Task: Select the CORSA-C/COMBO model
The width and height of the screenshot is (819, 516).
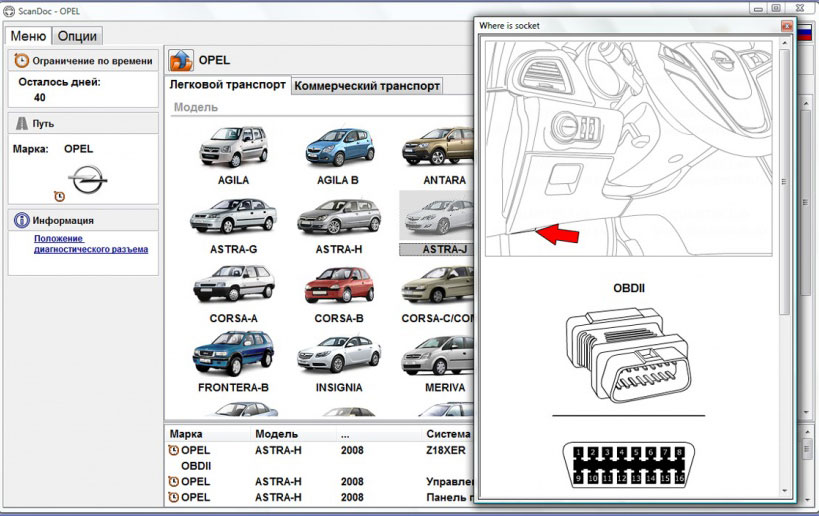Action: pos(438,294)
